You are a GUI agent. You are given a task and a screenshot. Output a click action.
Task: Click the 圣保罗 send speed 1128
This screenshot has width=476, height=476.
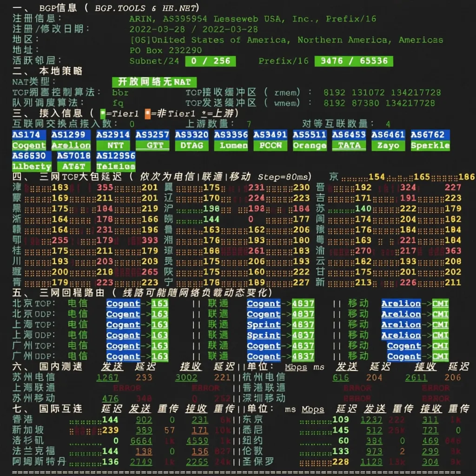point(371,462)
